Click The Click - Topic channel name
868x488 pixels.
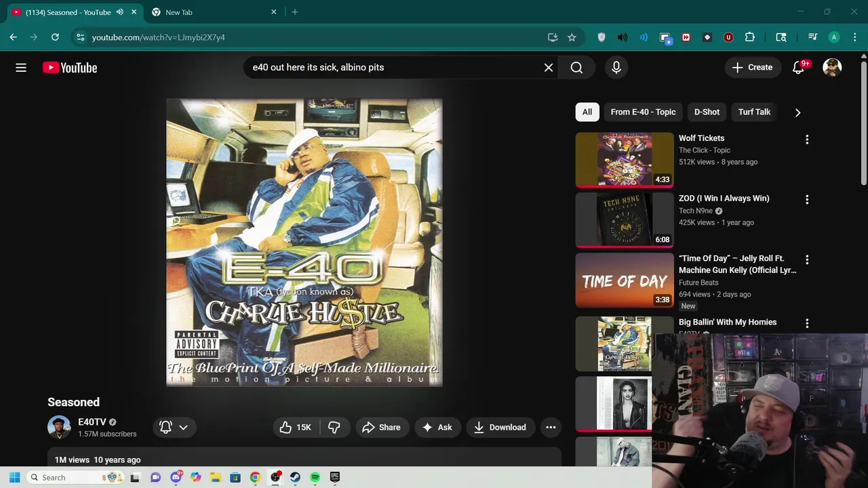point(705,150)
